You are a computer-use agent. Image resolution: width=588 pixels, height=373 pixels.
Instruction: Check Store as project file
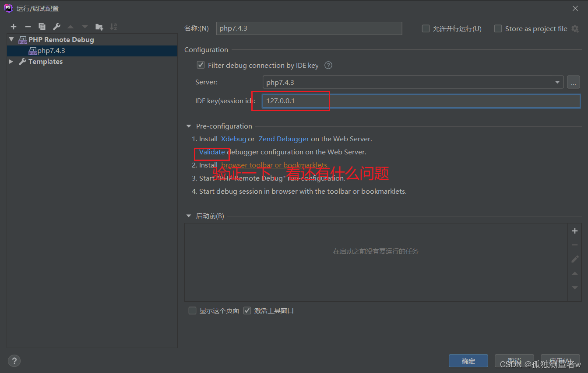[x=498, y=28]
